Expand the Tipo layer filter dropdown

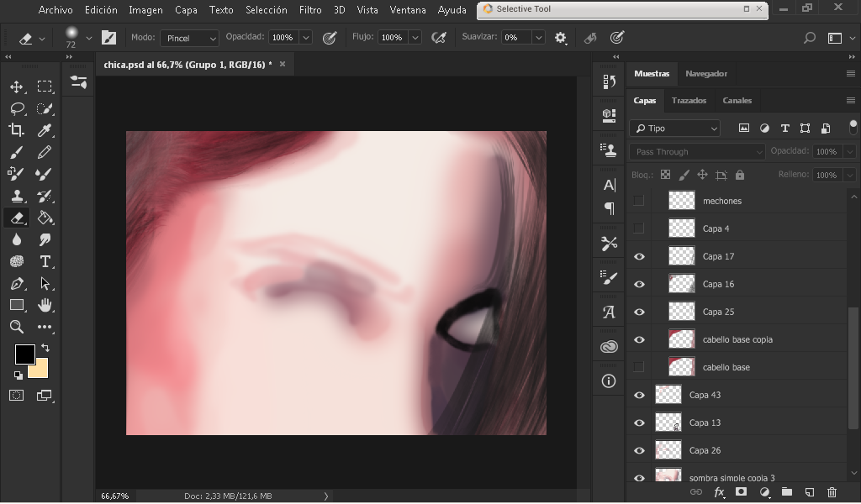(675, 129)
